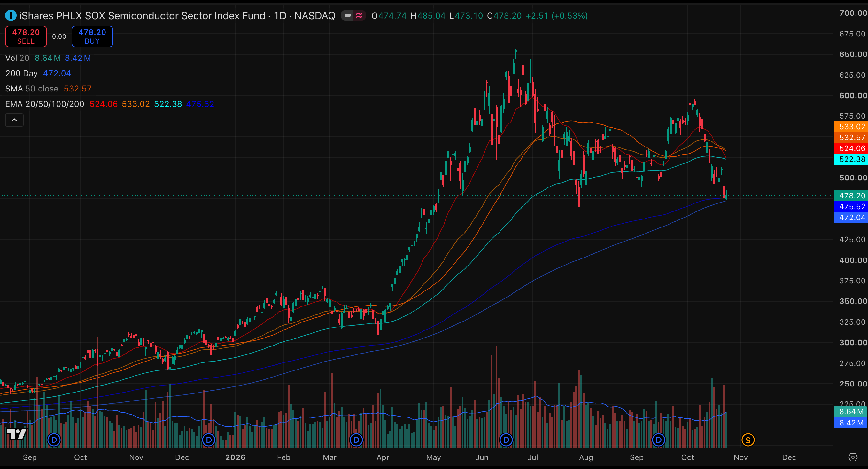Toggle the market status pill icon
Viewport: 868px width, 469px height.
tap(347, 16)
